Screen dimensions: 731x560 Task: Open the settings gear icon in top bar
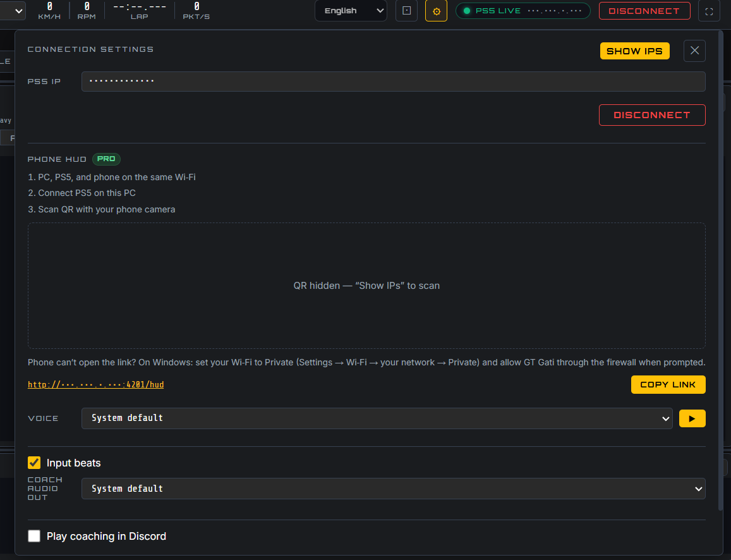pos(436,11)
